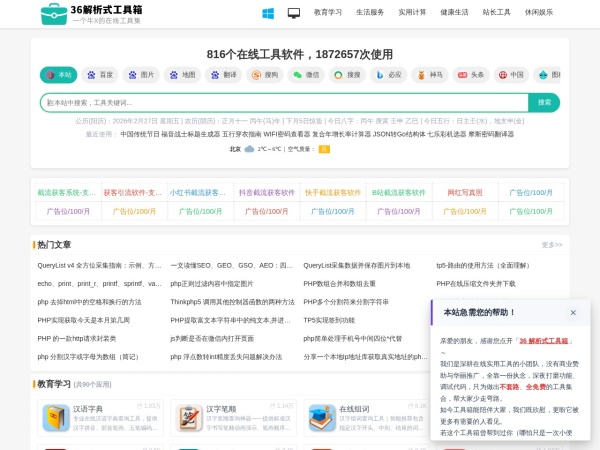Open the 汉字笔顺 tool icon
This screenshot has height=450, width=600.
pyautogui.click(x=188, y=416)
